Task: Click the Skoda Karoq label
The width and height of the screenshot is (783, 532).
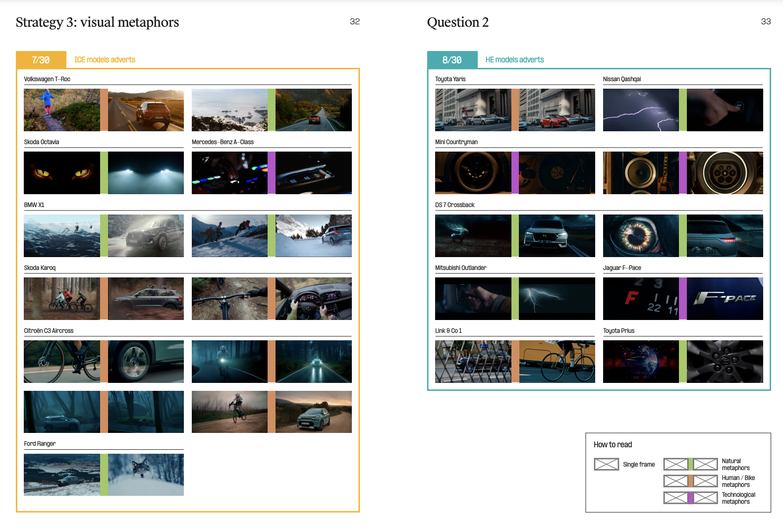Action: (x=40, y=268)
